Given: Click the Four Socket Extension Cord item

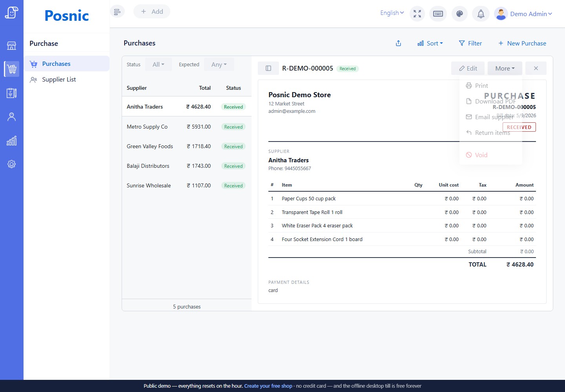Looking at the screenshot, I should coord(322,240).
